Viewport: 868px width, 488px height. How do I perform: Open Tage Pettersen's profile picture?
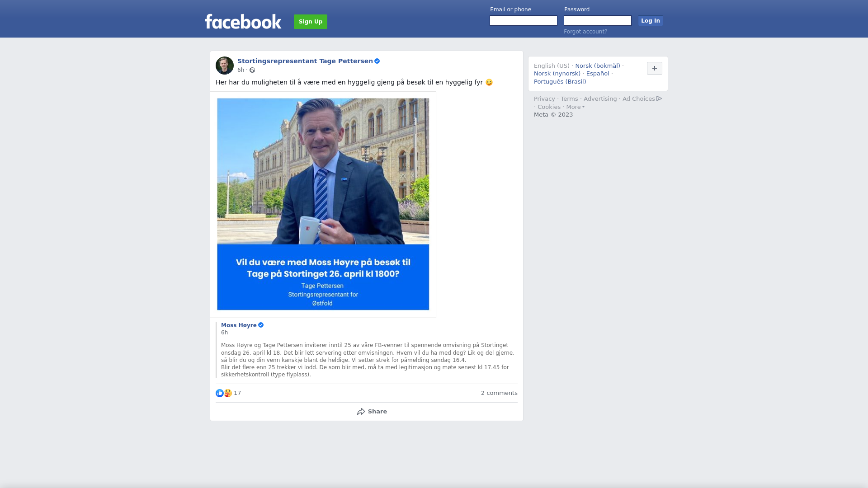pyautogui.click(x=225, y=66)
